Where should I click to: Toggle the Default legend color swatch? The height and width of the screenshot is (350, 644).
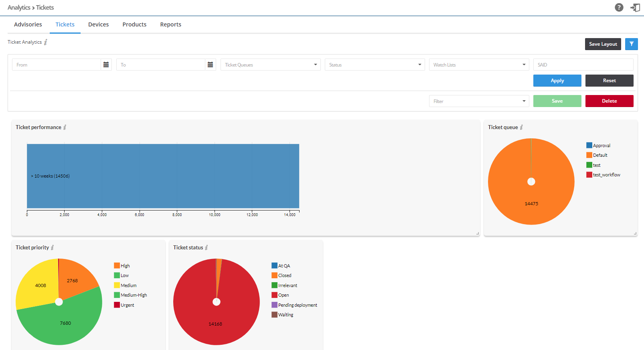pos(589,155)
